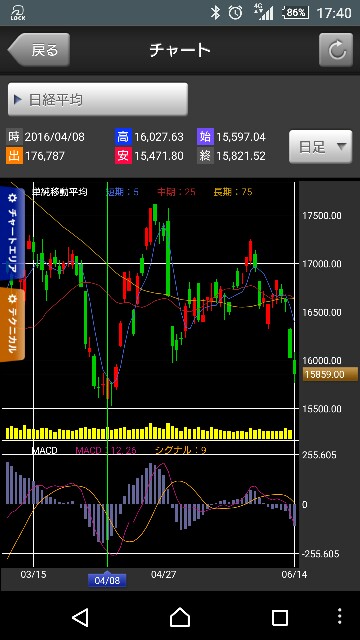
Task: Tap the 17:40 clock in status bar
Action: point(334,13)
